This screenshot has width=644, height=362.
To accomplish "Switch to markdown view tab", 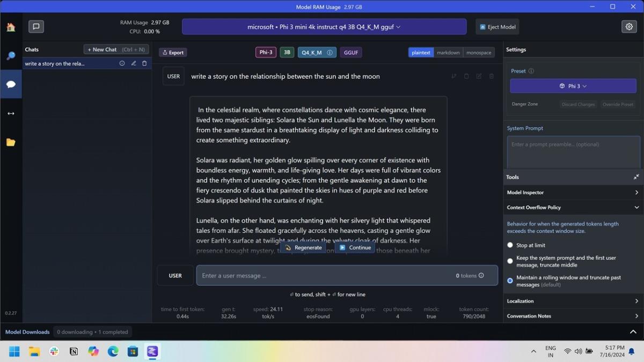I will (448, 53).
